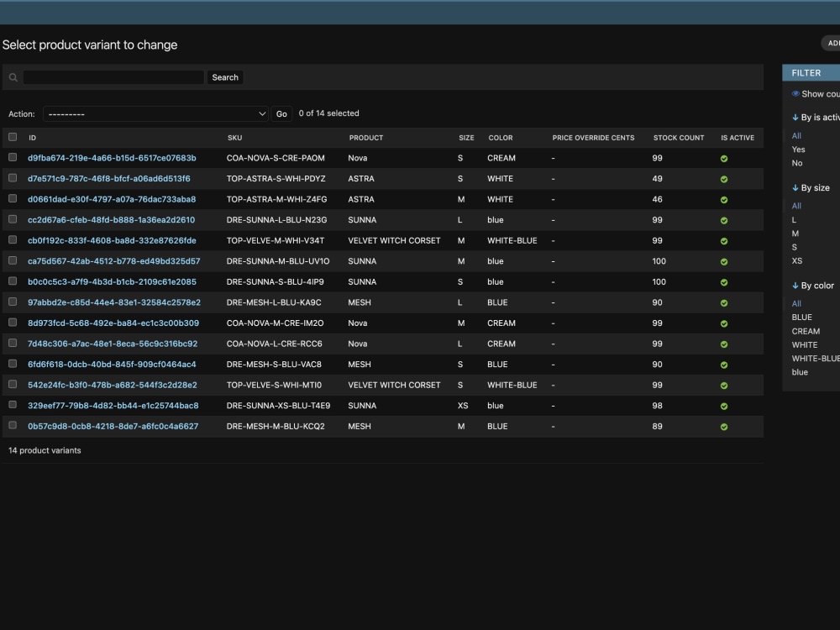
Task: Open variant 7d48c306-a7ac-48e1 link
Action: (x=113, y=344)
